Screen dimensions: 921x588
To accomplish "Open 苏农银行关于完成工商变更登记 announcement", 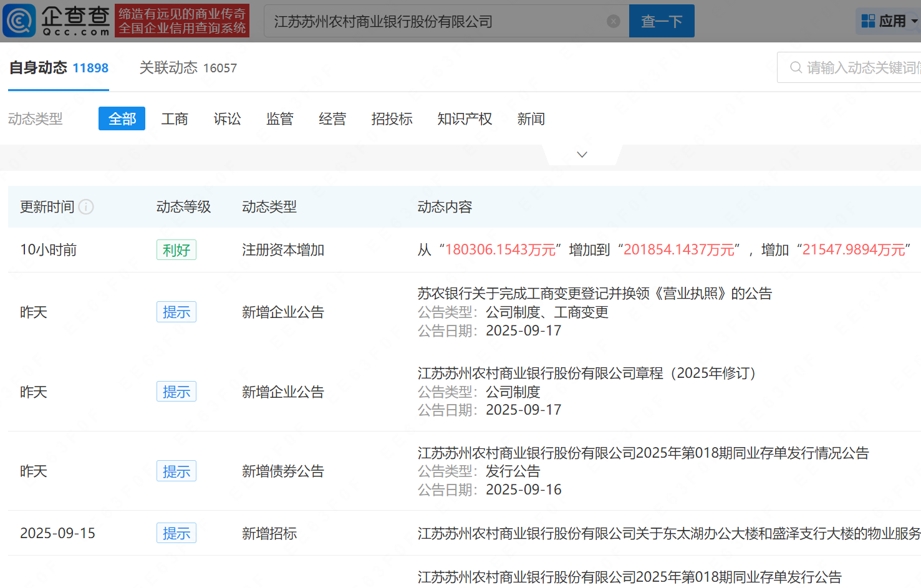I will (595, 293).
